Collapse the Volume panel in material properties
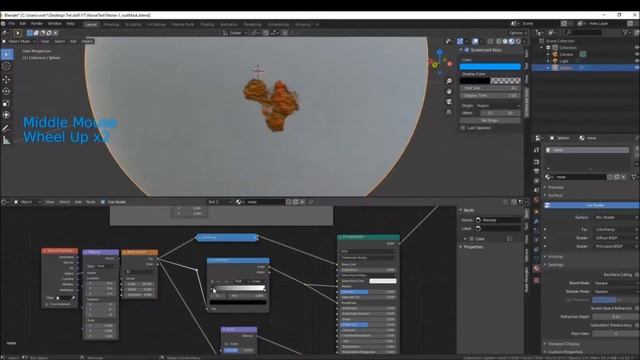Viewport: 640px width, 360px height. tap(555, 257)
